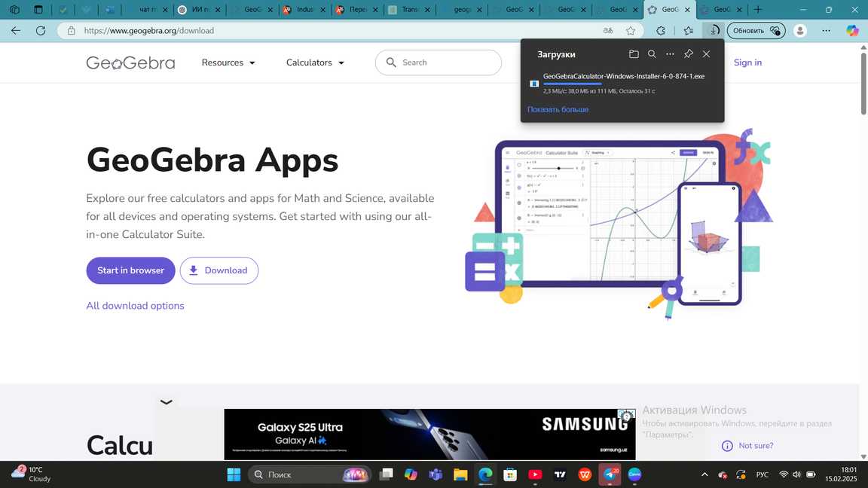
Task: Refresh the page with the reload icon
Action: [41, 31]
